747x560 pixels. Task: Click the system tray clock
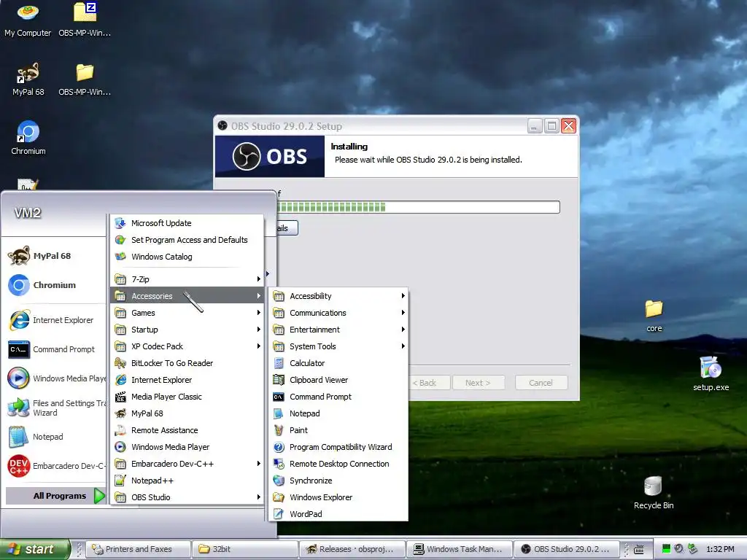(720, 550)
